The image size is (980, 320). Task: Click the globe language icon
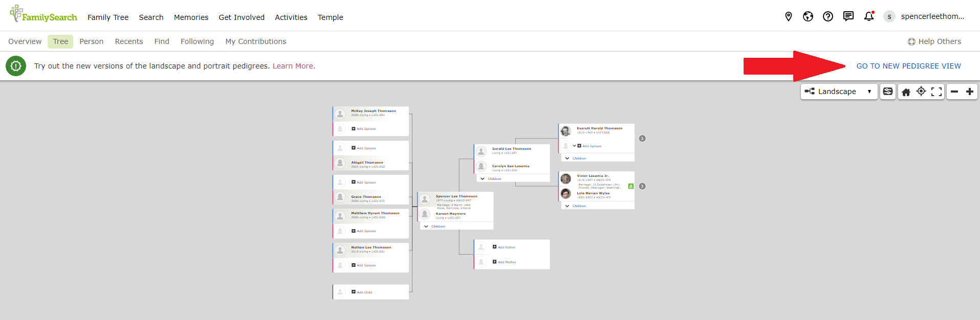click(x=808, y=16)
